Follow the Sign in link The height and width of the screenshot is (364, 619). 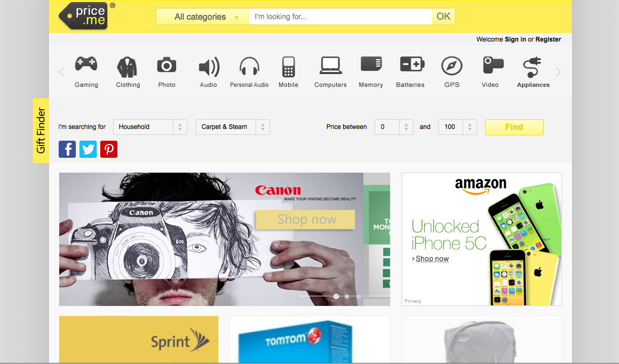tap(515, 39)
